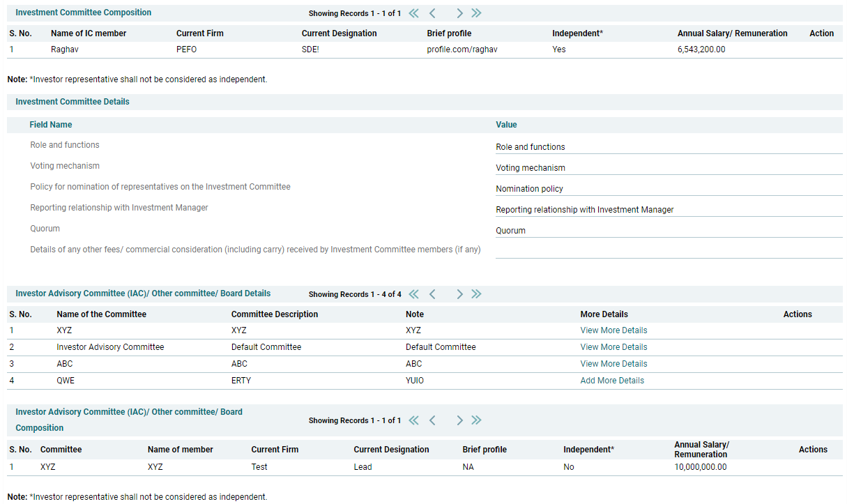Open View More Details for Investor Advisory Committee
Image resolution: width=847 pixels, height=504 pixels.
[613, 347]
